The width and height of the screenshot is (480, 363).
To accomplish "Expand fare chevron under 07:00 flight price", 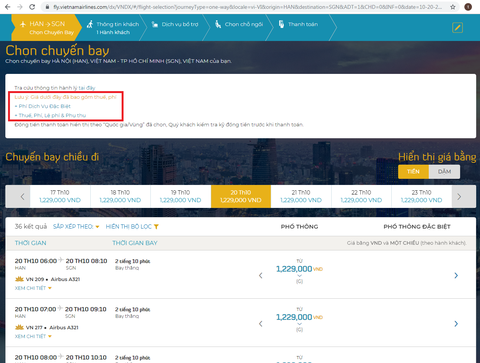I will pyautogui.click(x=299, y=324).
